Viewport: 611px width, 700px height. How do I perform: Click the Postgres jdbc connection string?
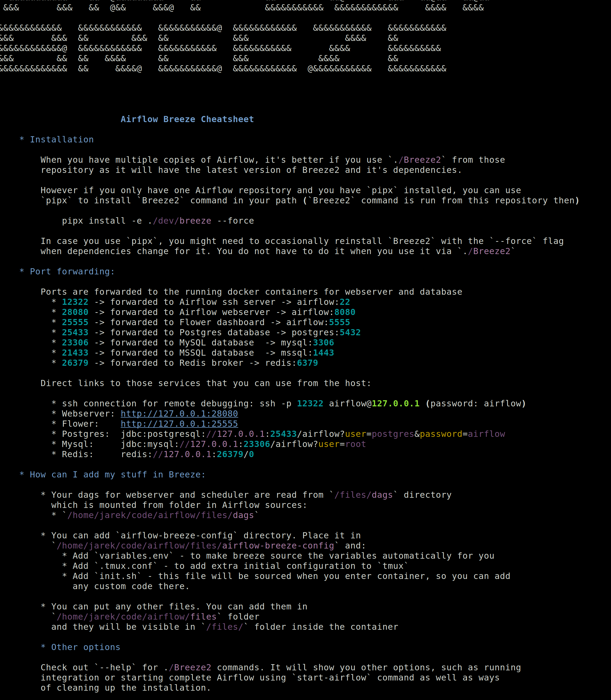click(313, 434)
